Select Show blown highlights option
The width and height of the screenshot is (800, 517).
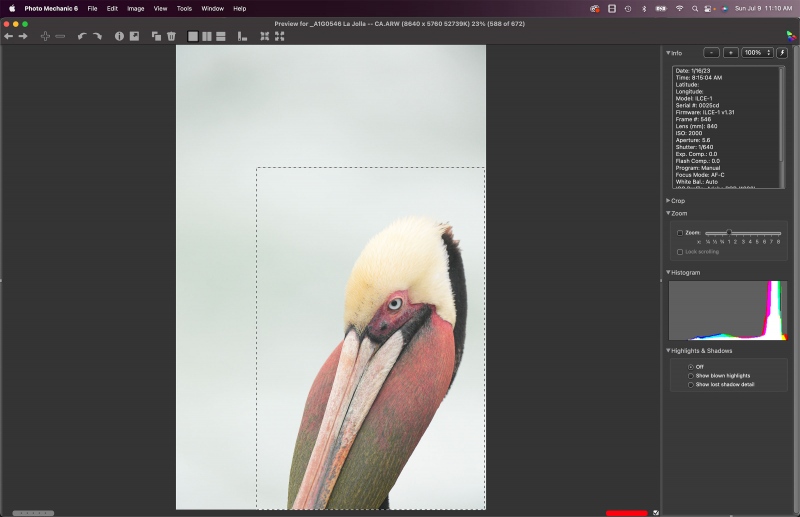690,376
